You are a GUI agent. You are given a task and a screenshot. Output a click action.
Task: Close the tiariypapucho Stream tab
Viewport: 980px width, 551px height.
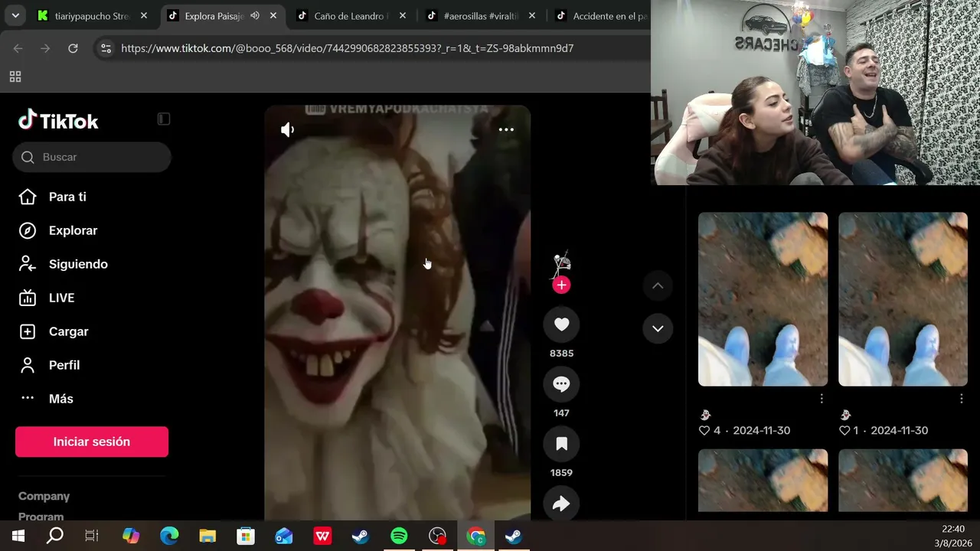click(x=144, y=15)
